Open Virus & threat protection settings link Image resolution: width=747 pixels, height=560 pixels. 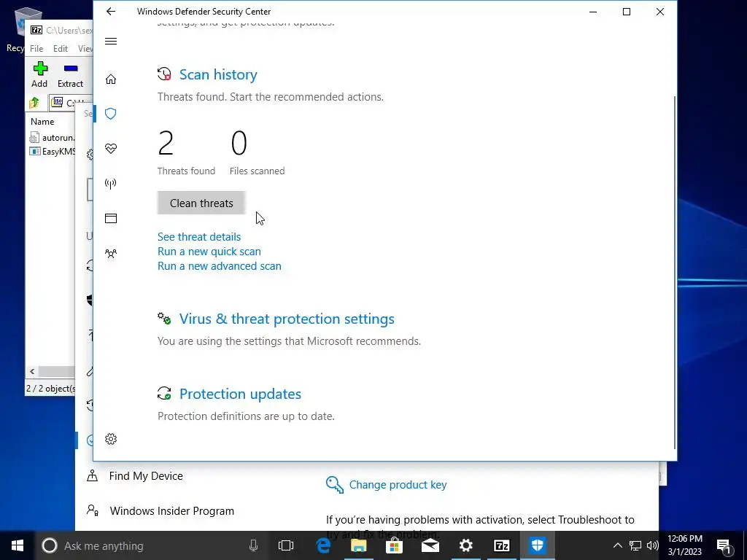tap(287, 319)
